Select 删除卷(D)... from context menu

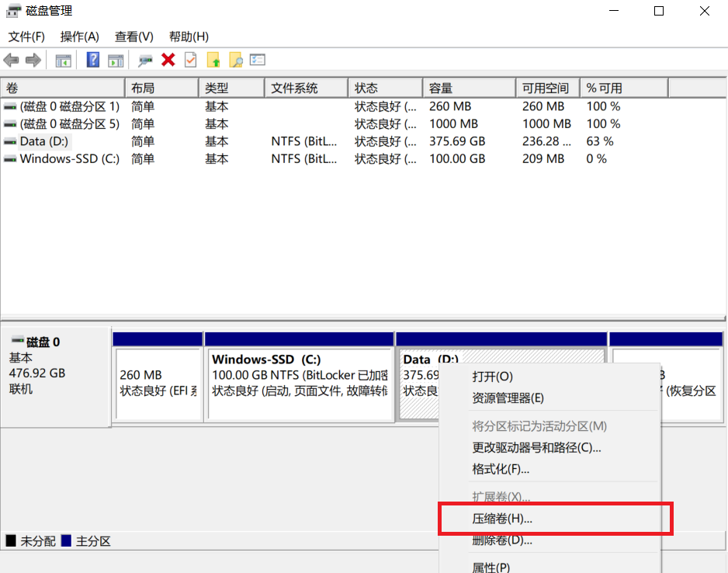[502, 540]
